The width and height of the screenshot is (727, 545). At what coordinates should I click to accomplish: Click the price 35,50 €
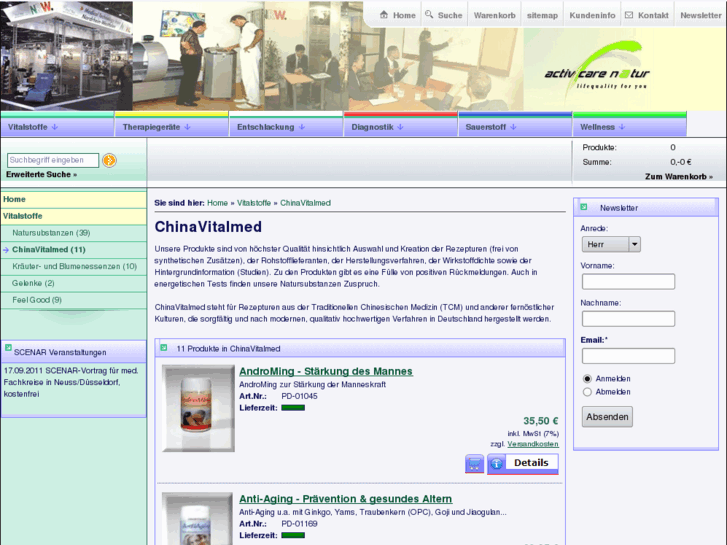point(541,421)
